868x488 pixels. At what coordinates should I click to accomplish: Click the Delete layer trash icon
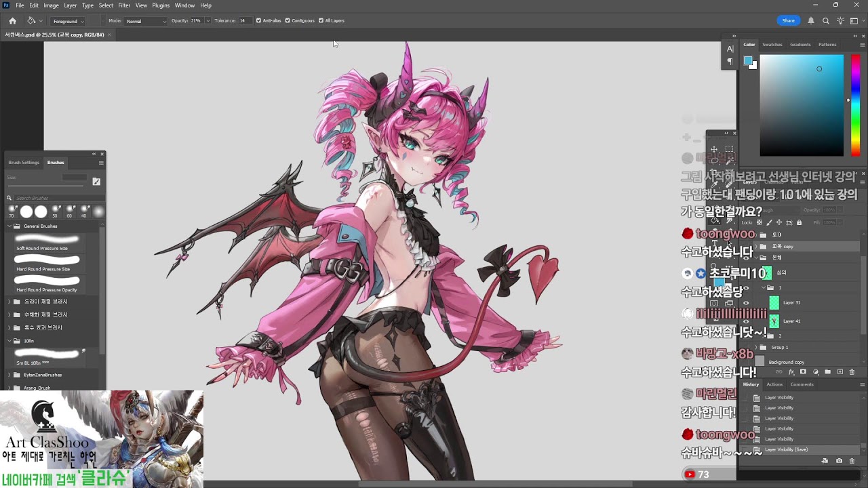pos(852,372)
